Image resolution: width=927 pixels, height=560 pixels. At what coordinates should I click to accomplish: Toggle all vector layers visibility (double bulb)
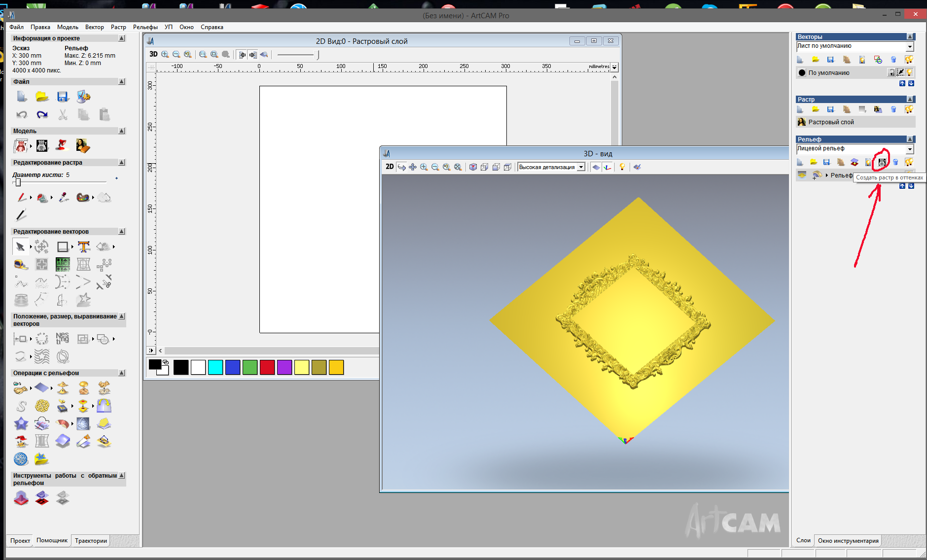[909, 60]
